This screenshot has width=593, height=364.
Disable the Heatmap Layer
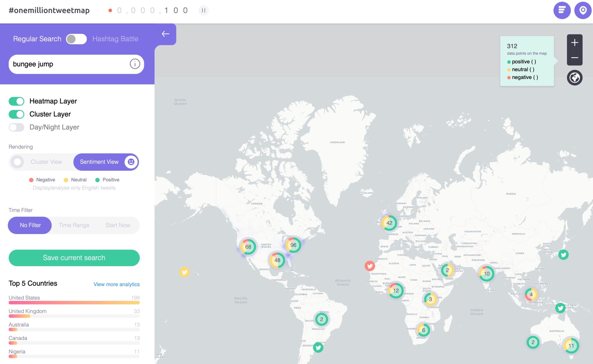coord(17,101)
